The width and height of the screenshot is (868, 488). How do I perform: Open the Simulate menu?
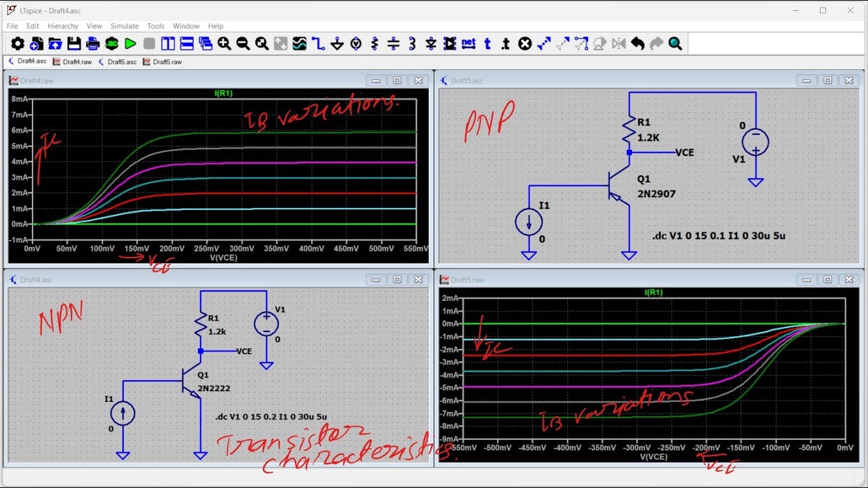(x=125, y=26)
